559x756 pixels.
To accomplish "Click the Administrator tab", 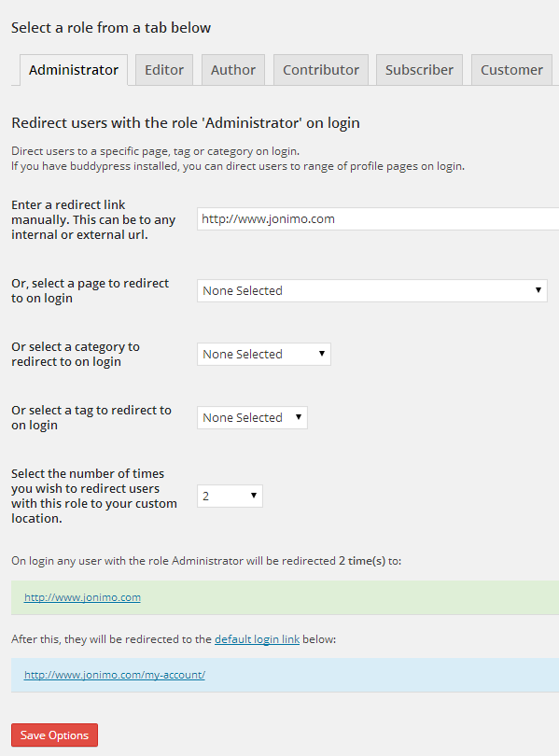I will coord(74,70).
